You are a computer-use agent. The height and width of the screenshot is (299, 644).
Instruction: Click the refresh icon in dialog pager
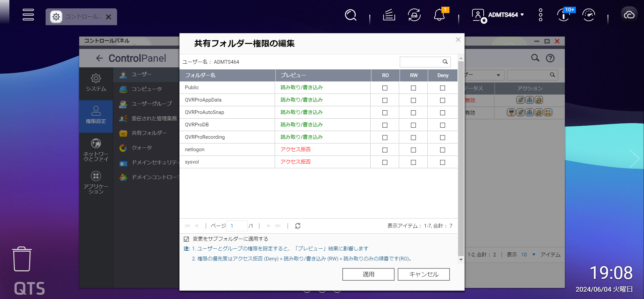tap(298, 226)
